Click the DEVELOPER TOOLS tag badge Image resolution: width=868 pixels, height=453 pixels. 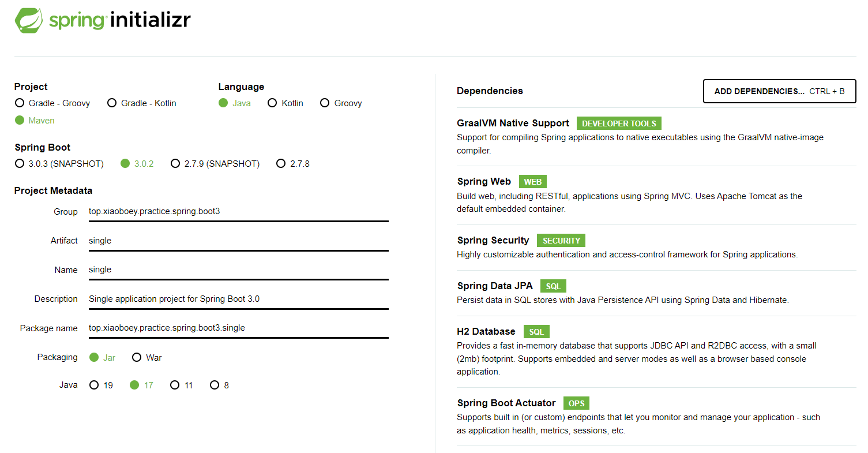point(619,123)
